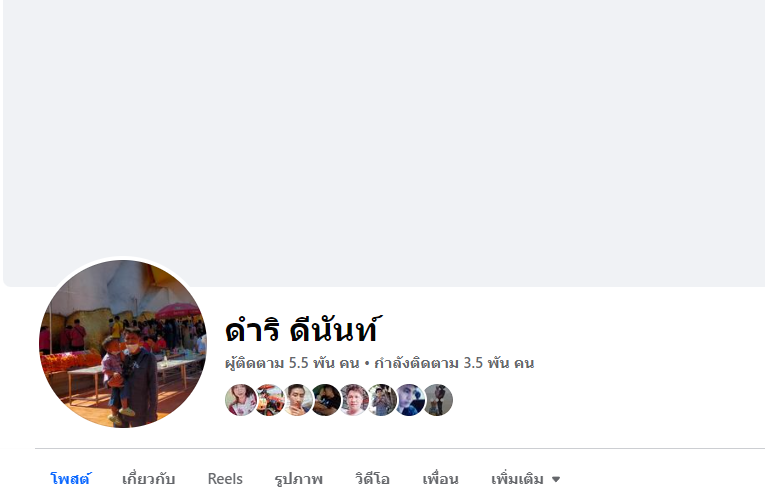This screenshot has width=765, height=492.
Task: Show the วิดีโอ tab
Action: pyautogui.click(x=372, y=479)
